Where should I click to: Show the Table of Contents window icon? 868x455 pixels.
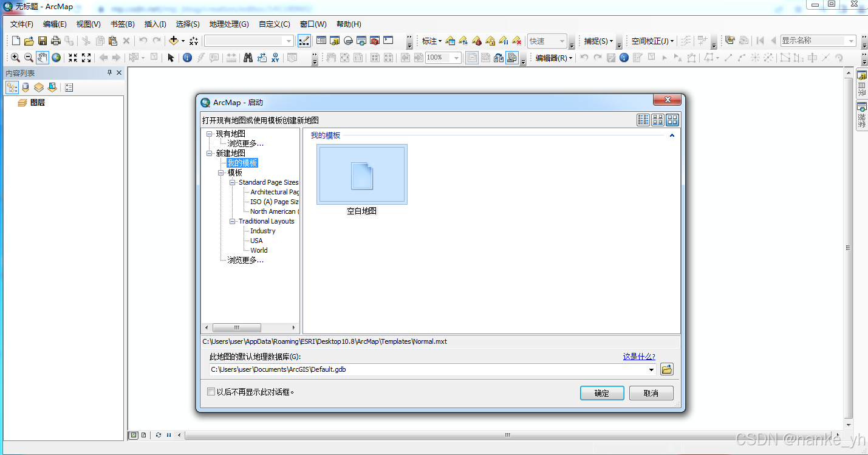click(x=321, y=41)
